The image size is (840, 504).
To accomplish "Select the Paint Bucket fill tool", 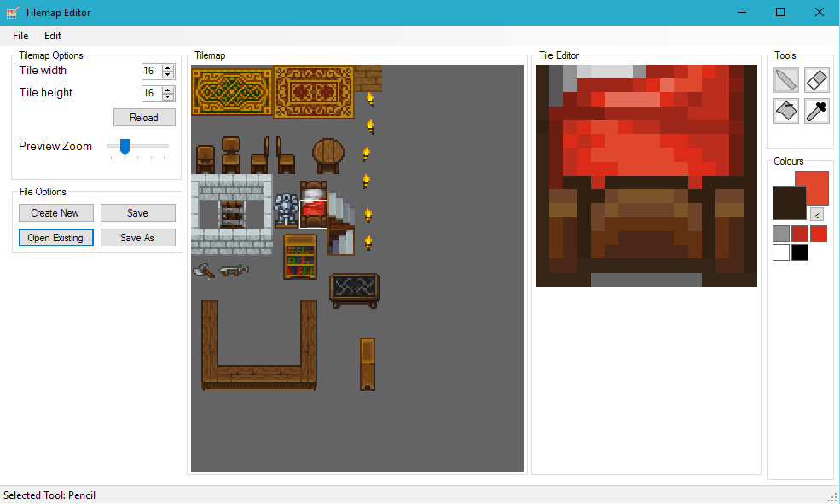I will [x=786, y=111].
